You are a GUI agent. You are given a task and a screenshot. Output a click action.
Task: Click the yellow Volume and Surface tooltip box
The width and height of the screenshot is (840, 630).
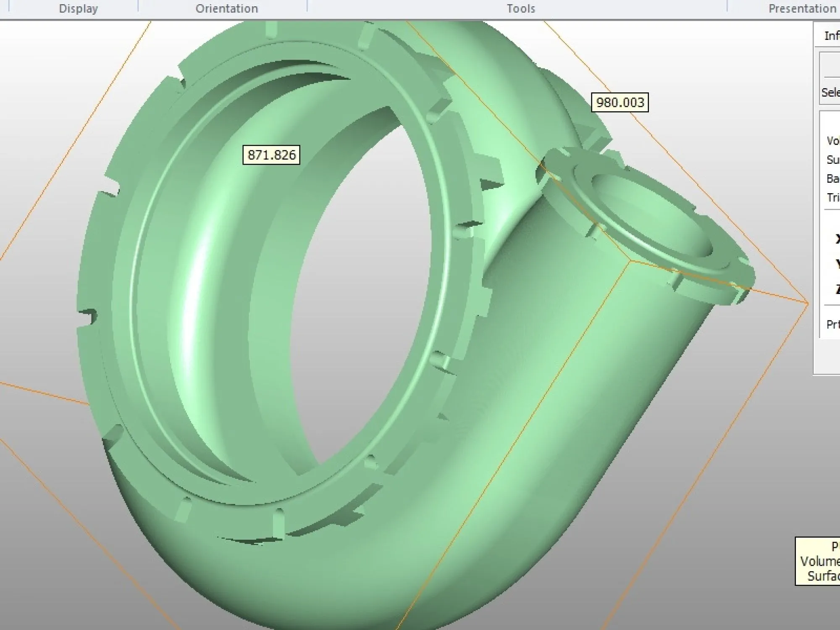818,561
